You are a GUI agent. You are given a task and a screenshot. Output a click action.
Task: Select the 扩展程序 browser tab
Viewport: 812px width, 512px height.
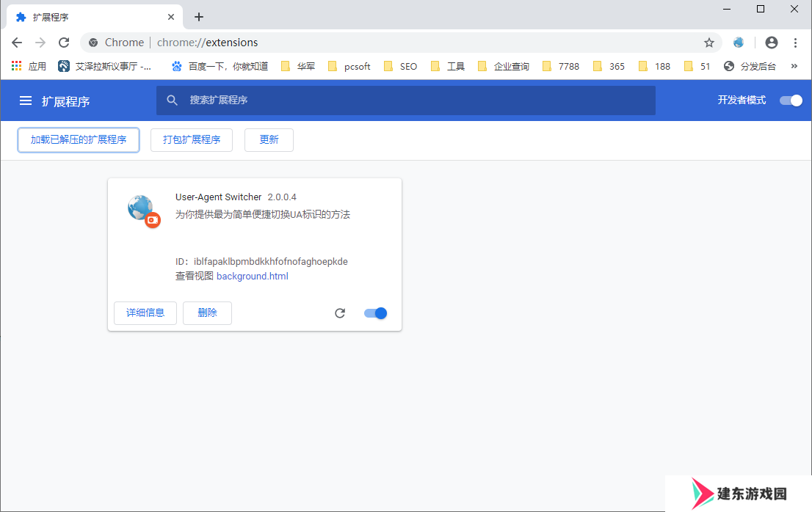95,17
